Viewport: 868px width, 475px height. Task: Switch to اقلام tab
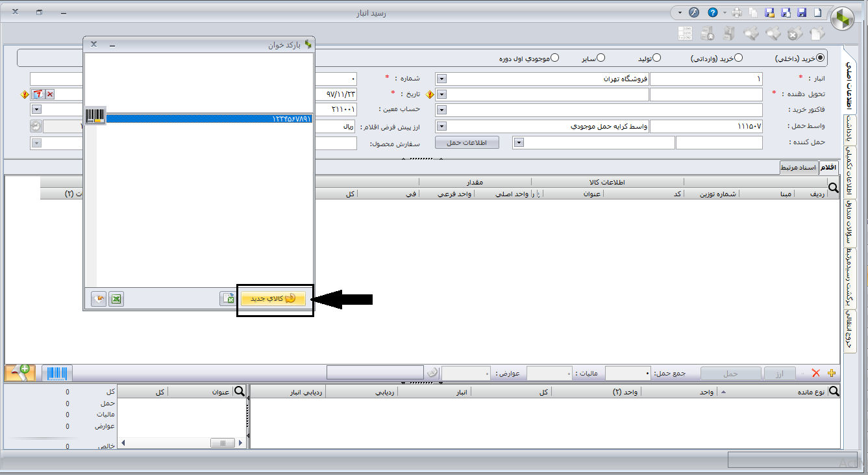828,168
